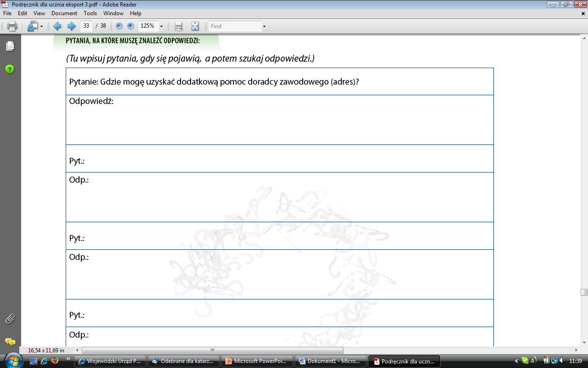The image size is (588, 368).
Task: Click the green shield tray icon
Action: pyautogui.click(x=525, y=361)
